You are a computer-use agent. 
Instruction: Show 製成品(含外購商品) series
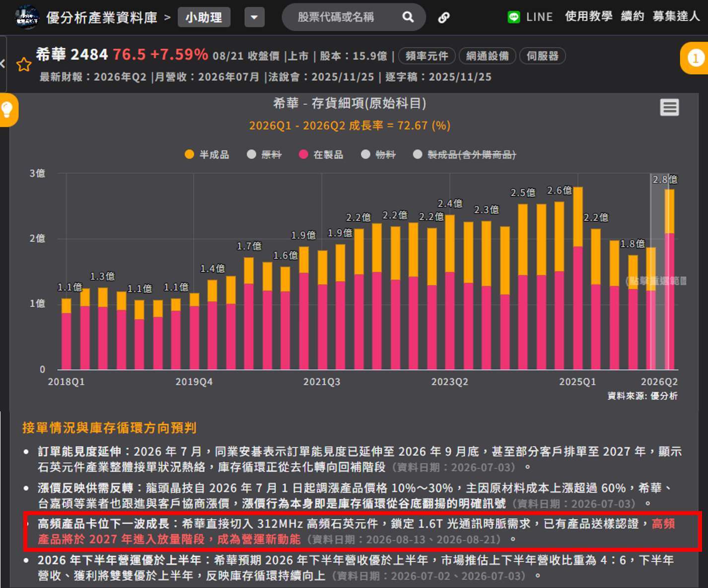coord(464,154)
